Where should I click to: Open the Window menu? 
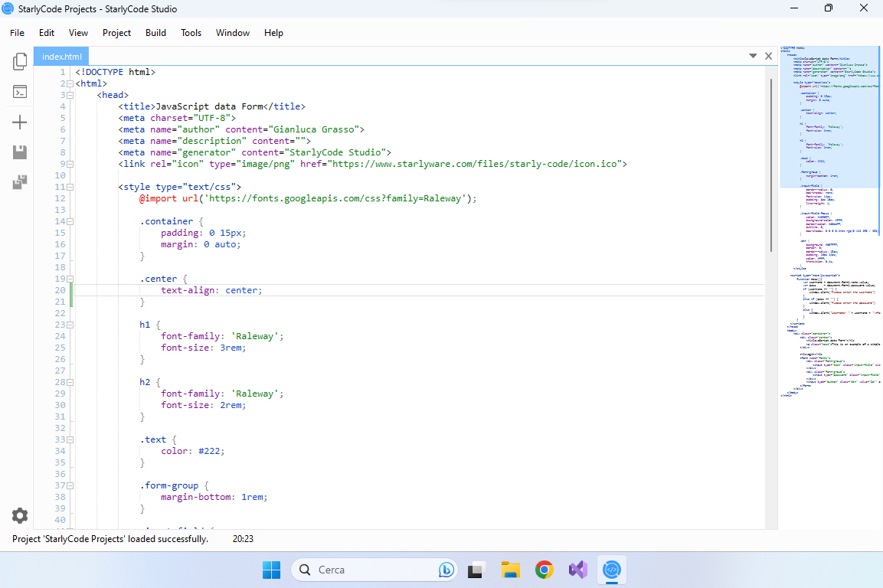(x=233, y=33)
